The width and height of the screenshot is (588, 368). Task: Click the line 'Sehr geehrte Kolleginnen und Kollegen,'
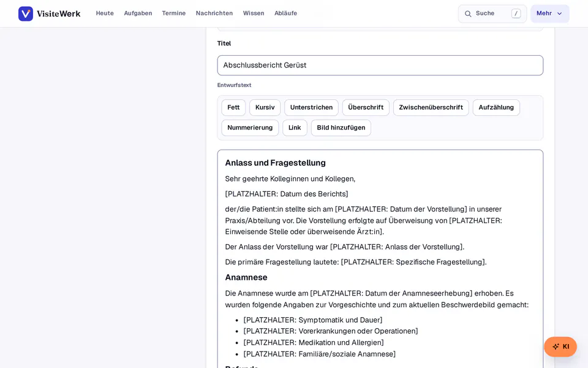pyautogui.click(x=290, y=178)
